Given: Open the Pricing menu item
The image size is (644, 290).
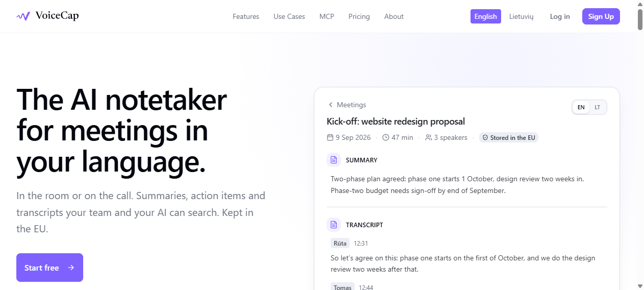Looking at the screenshot, I should click(359, 16).
